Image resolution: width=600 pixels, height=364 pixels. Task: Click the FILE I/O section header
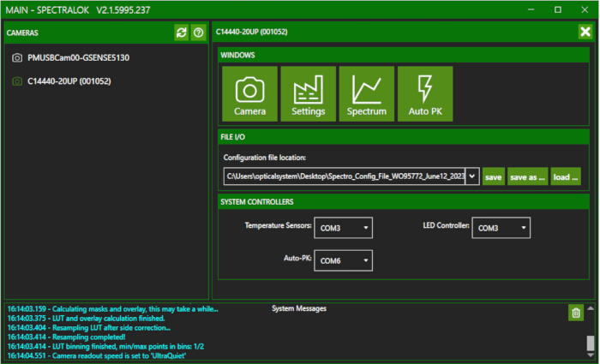tap(232, 137)
